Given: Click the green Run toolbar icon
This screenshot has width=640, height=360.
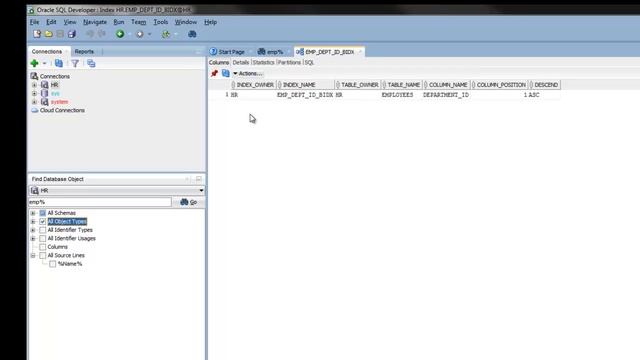Looking at the screenshot, I should [120, 34].
